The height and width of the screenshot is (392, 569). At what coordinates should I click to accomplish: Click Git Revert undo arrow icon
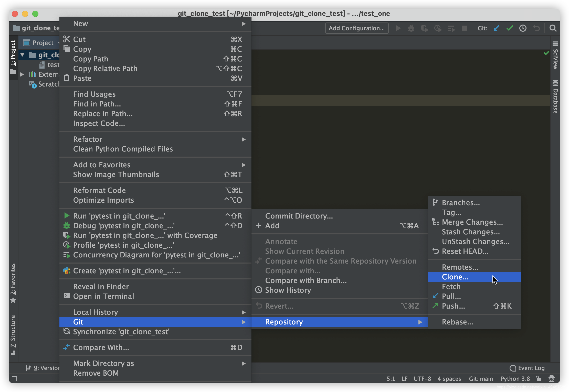pyautogui.click(x=536, y=28)
